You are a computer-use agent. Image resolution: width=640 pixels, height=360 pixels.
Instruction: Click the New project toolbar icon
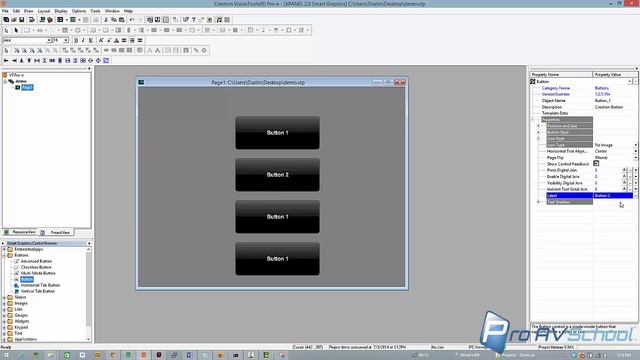tap(6, 20)
